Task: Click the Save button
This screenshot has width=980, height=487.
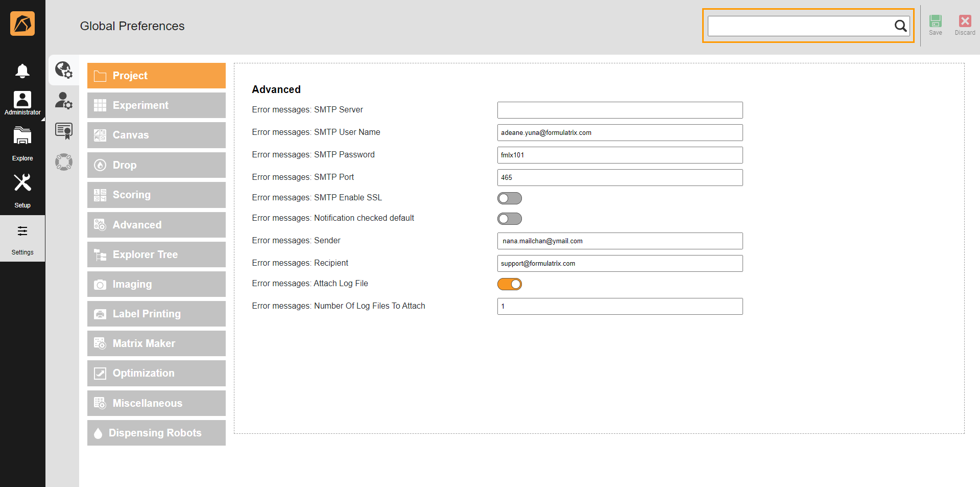Action: [x=935, y=25]
